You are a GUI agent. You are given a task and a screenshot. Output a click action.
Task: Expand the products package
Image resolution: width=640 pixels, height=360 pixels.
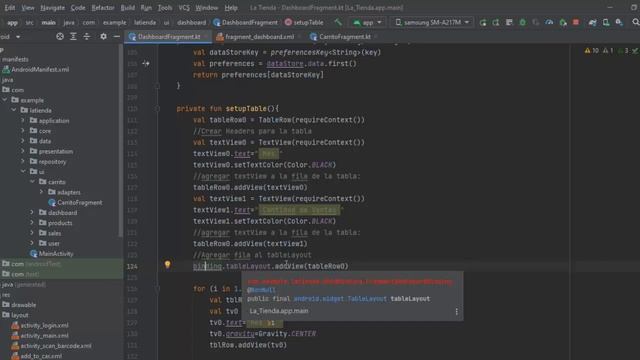32,223
